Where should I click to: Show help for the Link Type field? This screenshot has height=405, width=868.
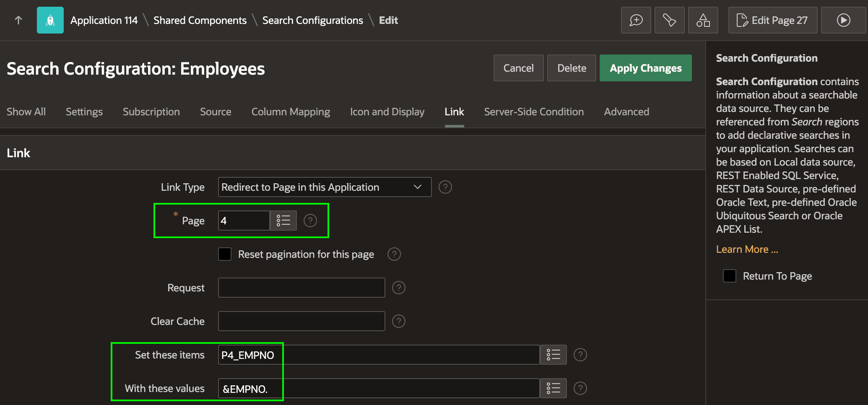pyautogui.click(x=445, y=187)
